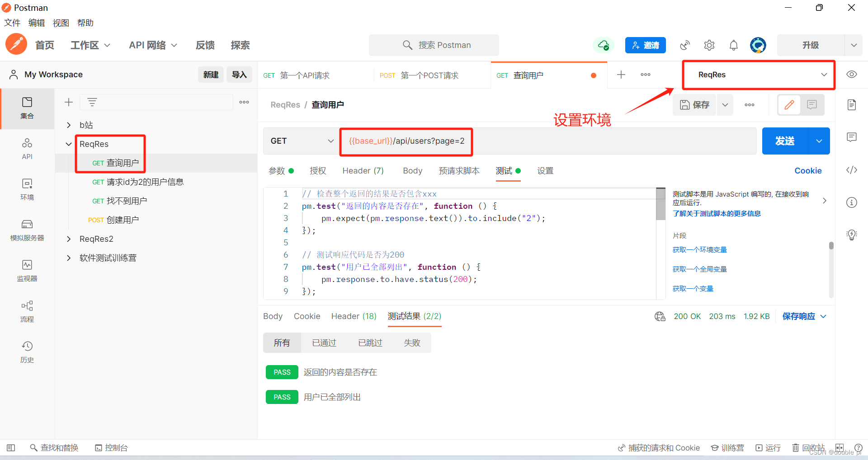
Task: Click the 发送 button
Action: 785,141
